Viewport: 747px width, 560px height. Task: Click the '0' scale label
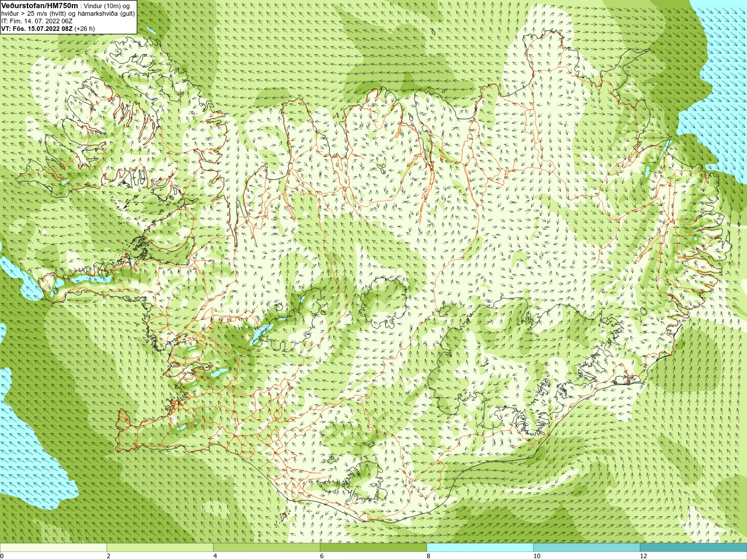tap(2, 556)
